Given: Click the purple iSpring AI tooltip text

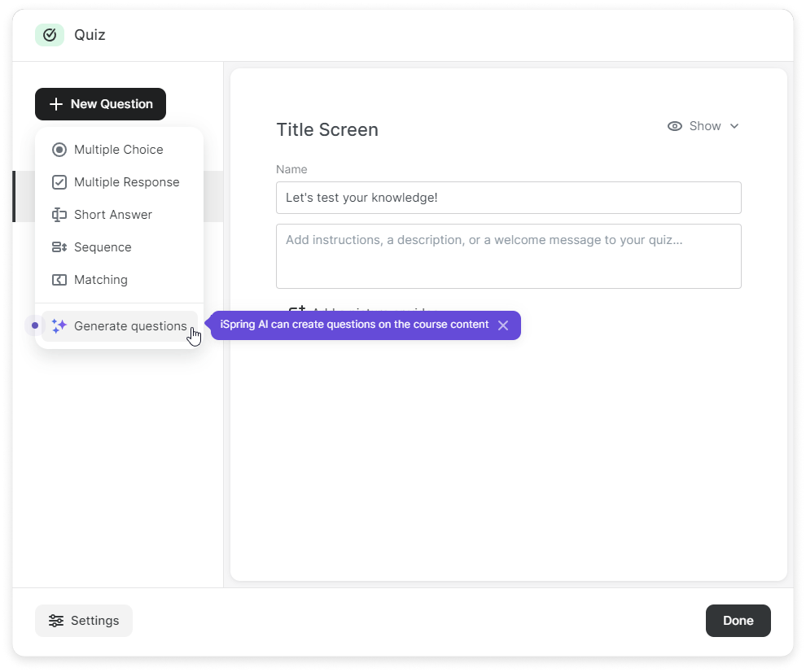Looking at the screenshot, I should [x=354, y=325].
